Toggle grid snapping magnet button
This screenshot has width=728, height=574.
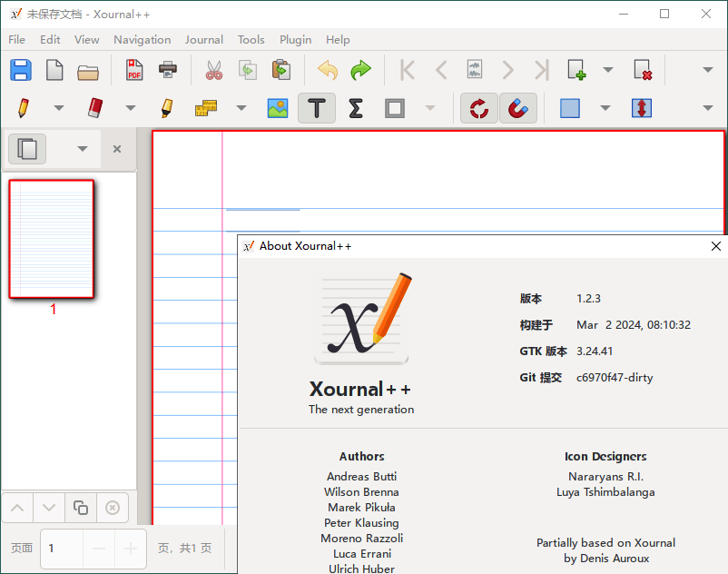click(x=517, y=108)
